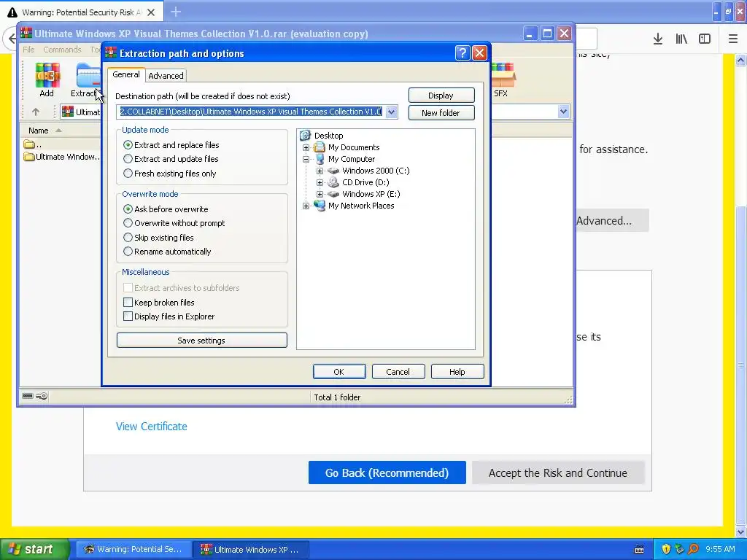This screenshot has height=560, width=747.
Task: Click Cancel in extraction dialog
Action: pos(398,372)
